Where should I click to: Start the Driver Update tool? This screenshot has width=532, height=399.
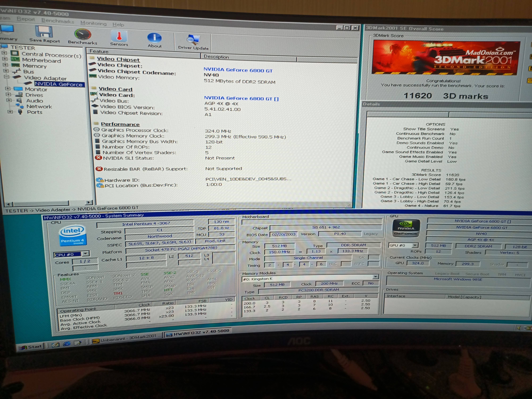click(193, 42)
